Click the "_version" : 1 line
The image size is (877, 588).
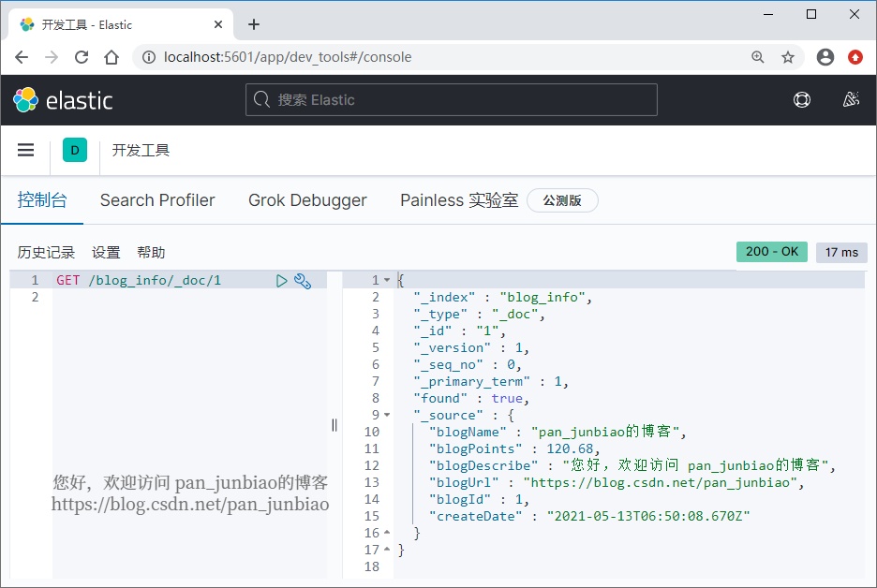471,347
